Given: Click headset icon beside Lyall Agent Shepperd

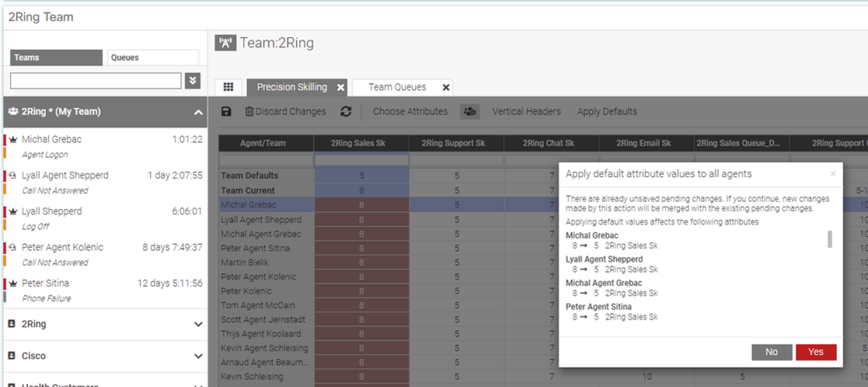Looking at the screenshot, I should tap(14, 176).
